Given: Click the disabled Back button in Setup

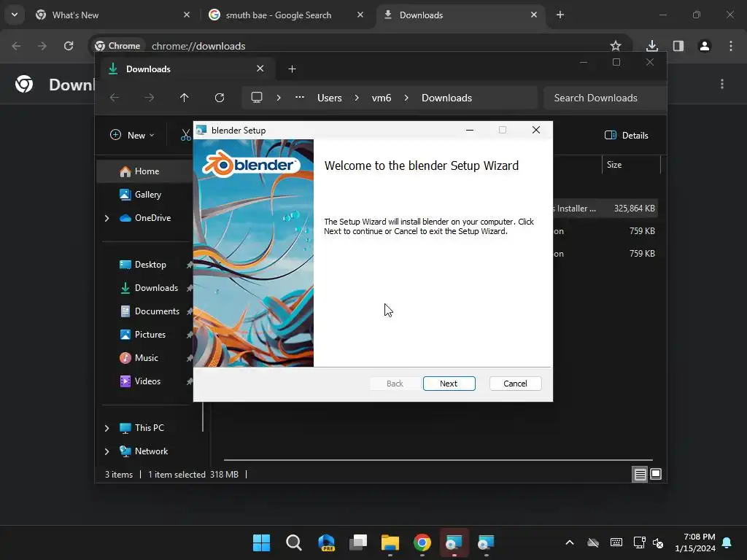Looking at the screenshot, I should point(395,384).
